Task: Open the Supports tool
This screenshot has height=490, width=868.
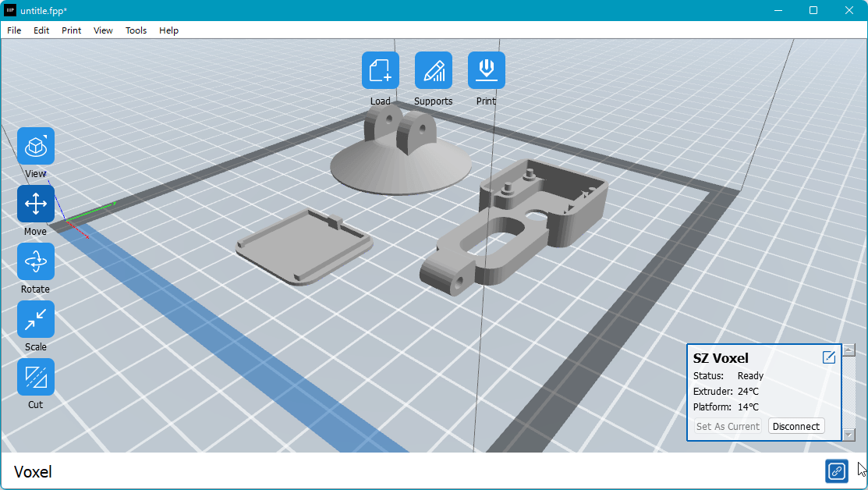Action: coord(434,70)
